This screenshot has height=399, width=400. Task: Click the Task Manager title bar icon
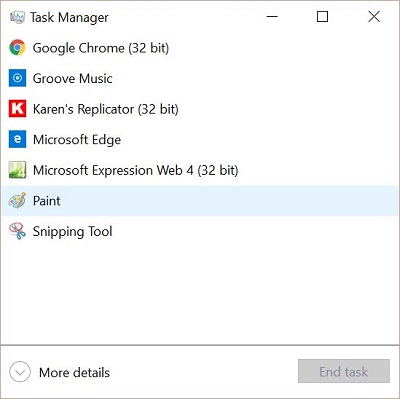click(x=17, y=17)
